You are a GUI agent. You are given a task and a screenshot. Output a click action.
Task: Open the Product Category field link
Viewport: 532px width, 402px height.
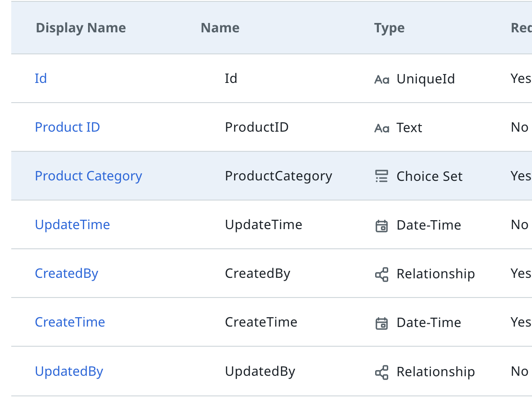(x=89, y=176)
